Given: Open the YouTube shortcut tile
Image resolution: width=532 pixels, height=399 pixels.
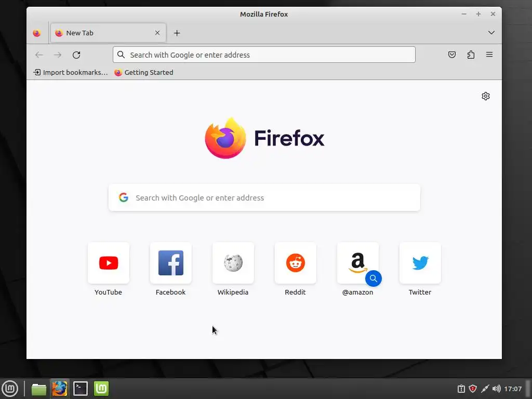Looking at the screenshot, I should click(109, 263).
